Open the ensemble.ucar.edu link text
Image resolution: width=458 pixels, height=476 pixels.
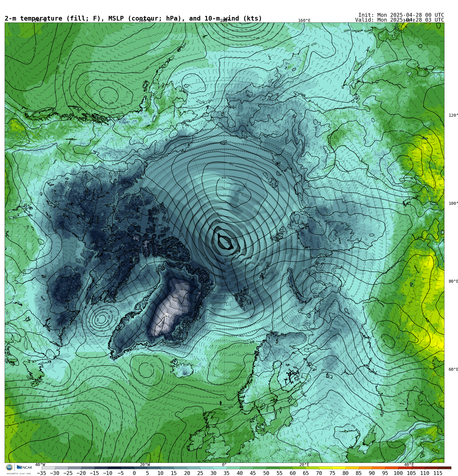pyautogui.click(x=19, y=473)
